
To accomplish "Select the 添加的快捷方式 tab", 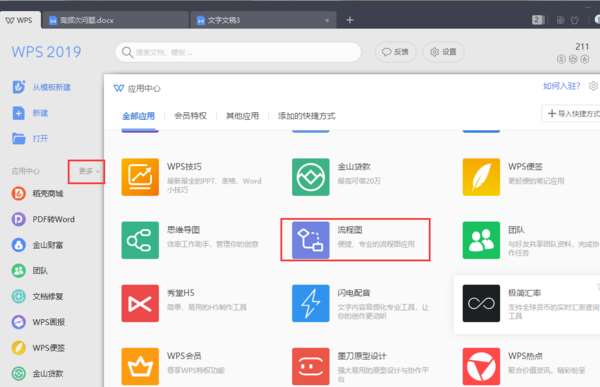I will 307,116.
